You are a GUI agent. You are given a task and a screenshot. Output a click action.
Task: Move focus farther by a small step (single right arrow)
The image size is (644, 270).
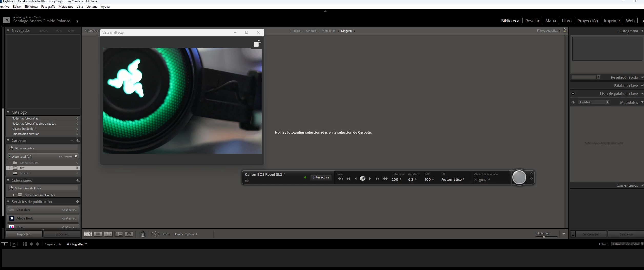pos(370,179)
